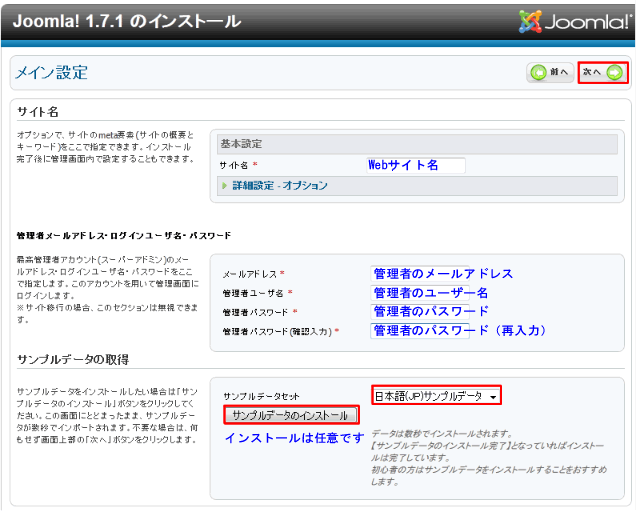Click the Joomla! 1.7.1 のインストール title
Screen dimensions: 636x511
[x=127, y=21]
